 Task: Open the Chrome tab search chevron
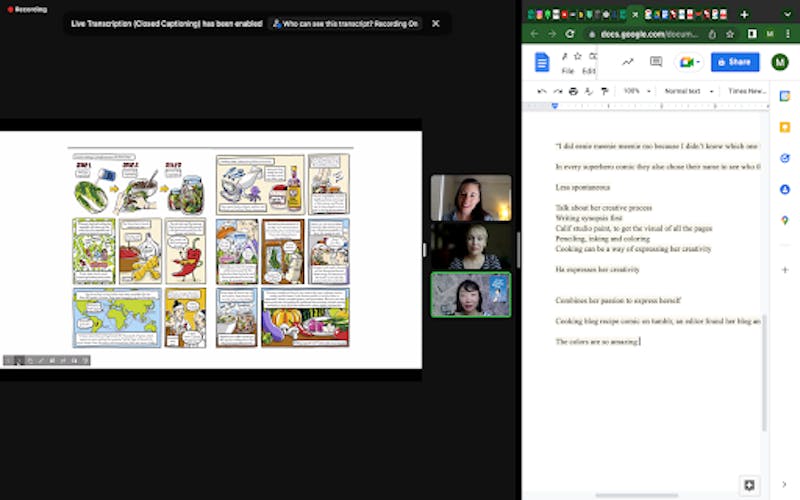click(787, 14)
